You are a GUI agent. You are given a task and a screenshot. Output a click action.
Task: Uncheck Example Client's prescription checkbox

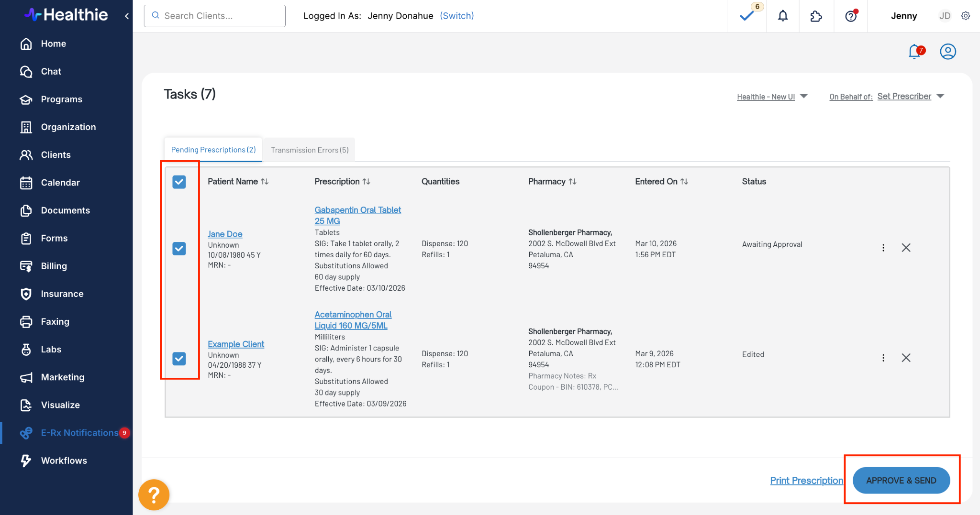click(179, 359)
